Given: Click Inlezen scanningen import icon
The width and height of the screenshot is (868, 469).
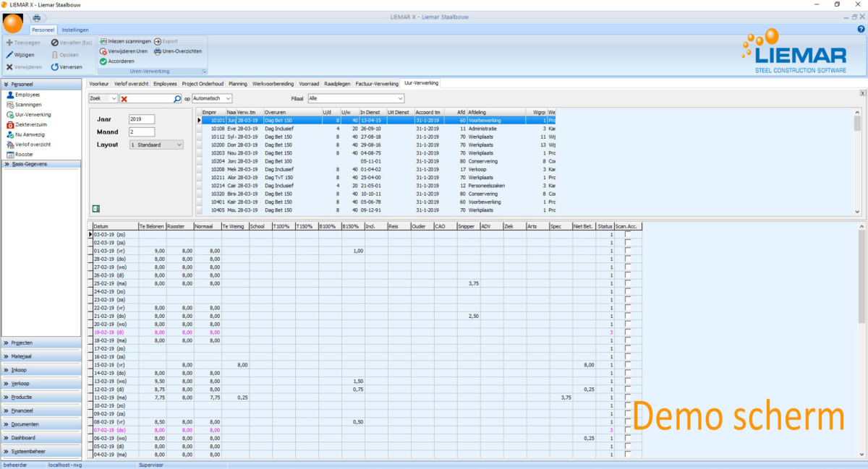Looking at the screenshot, I should pos(103,41).
